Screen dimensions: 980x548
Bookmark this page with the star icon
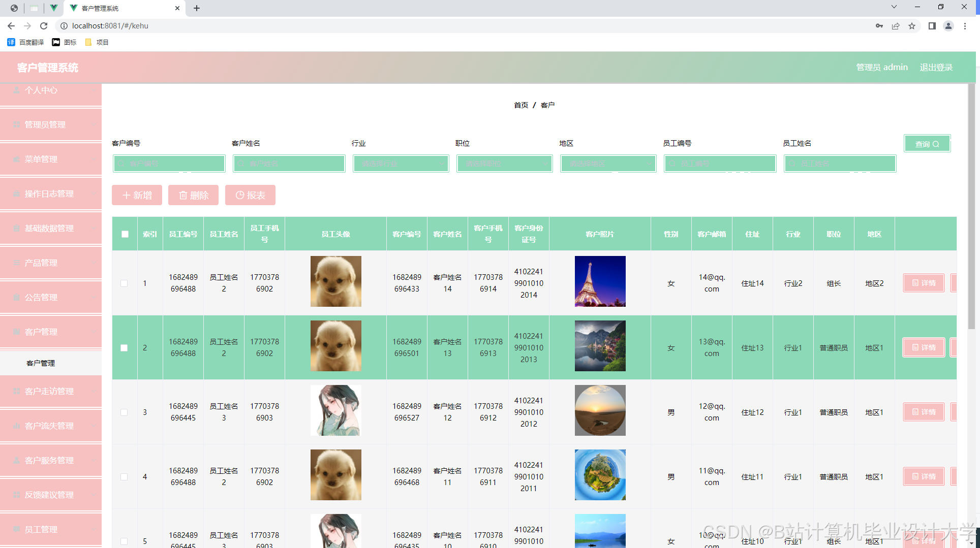point(912,26)
